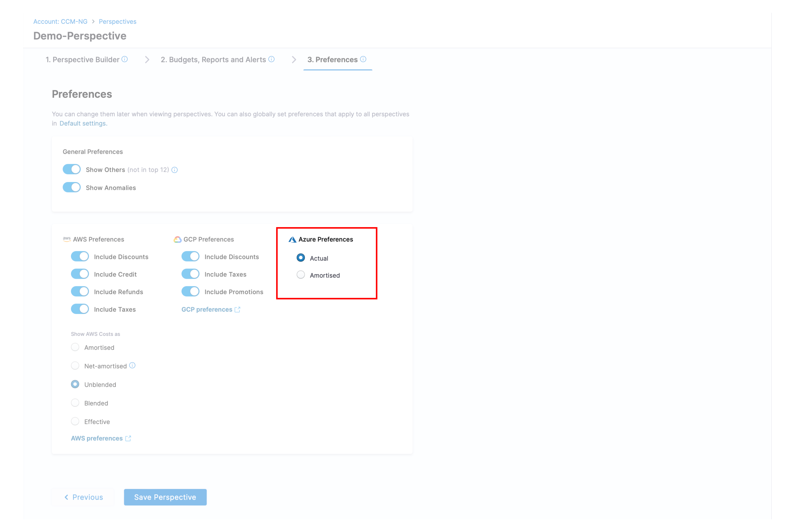
Task: Click external link icon beside GCP preferences
Action: (238, 310)
